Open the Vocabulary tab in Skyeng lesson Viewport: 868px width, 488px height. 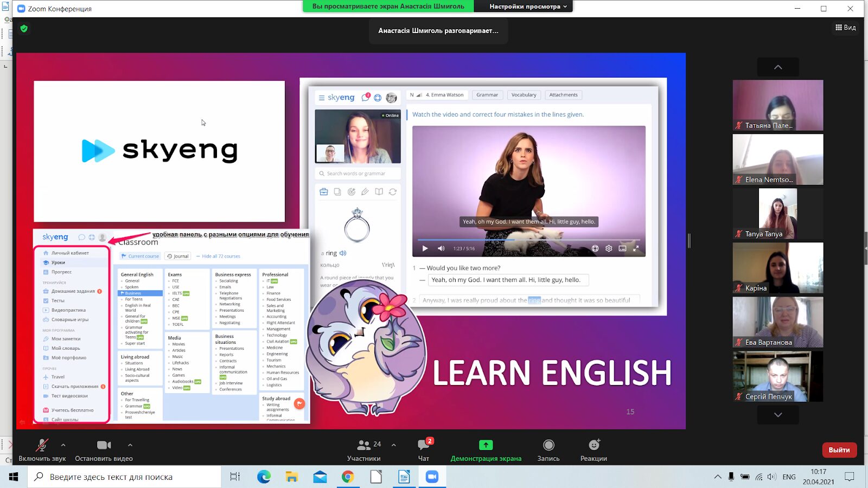click(x=524, y=95)
